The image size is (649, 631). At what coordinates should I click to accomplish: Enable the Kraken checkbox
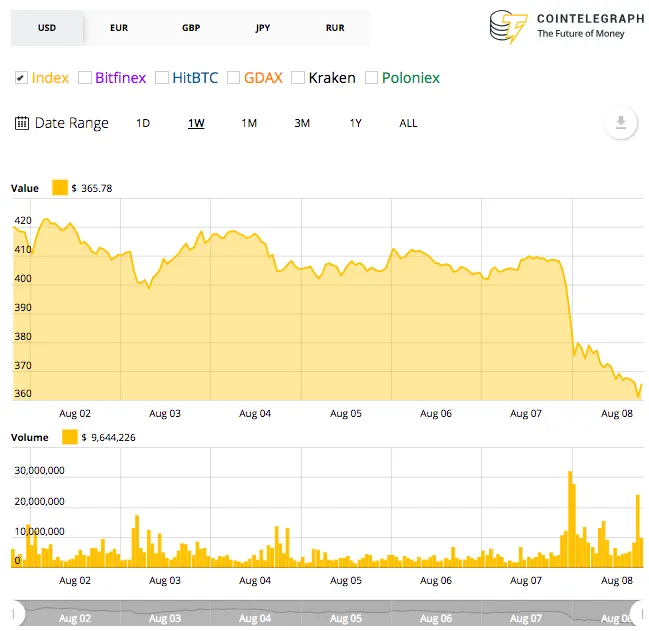point(298,78)
